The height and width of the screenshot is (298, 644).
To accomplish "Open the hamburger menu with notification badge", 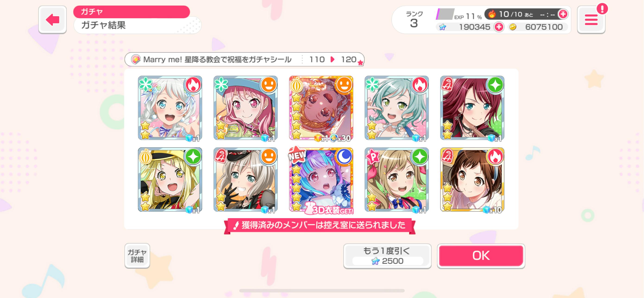I will click(x=591, y=20).
